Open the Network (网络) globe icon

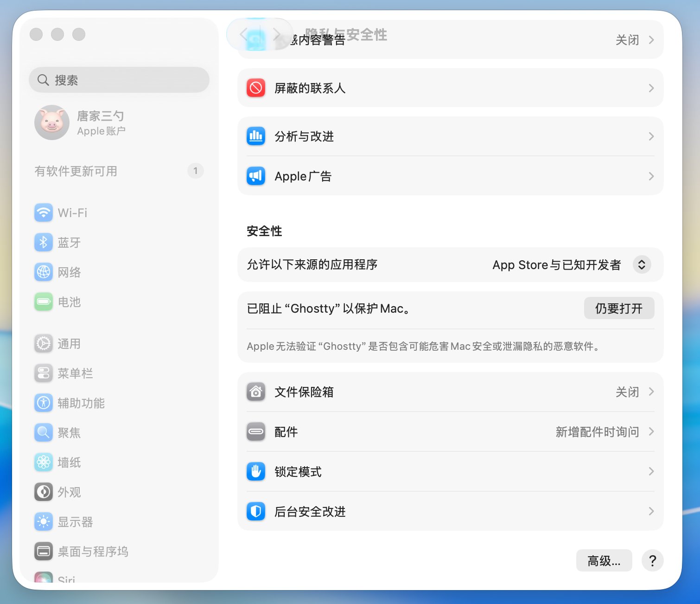tap(44, 272)
